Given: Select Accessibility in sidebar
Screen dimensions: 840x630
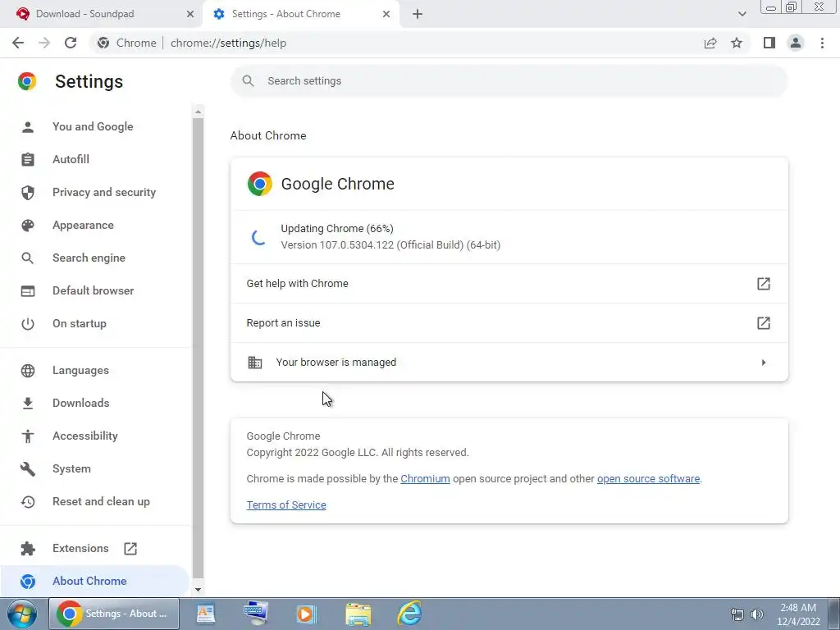Looking at the screenshot, I should pos(85,436).
